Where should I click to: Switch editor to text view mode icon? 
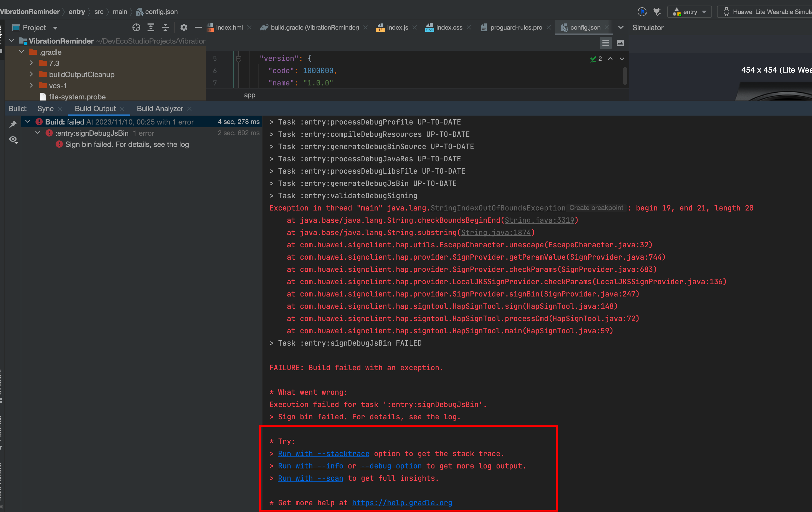point(606,43)
